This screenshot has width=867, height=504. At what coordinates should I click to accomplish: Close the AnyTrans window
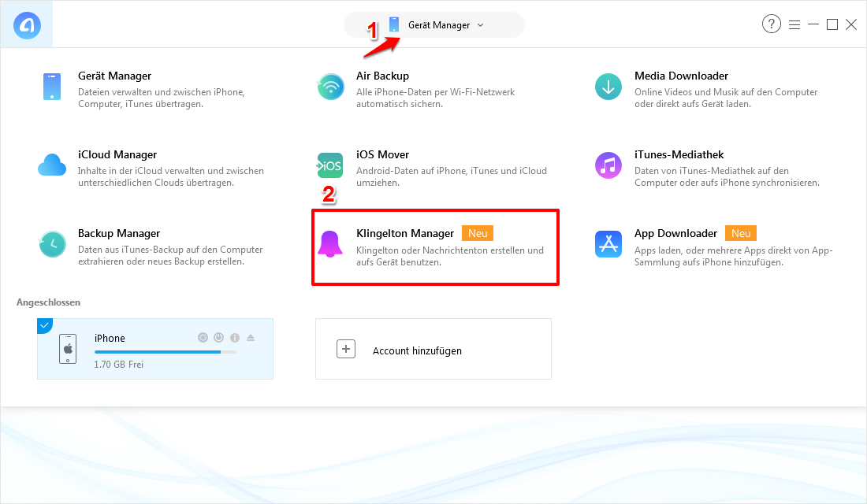click(x=851, y=24)
